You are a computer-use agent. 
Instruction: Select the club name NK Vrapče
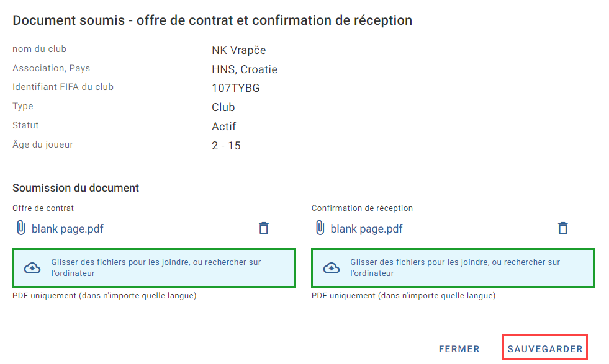[239, 50]
